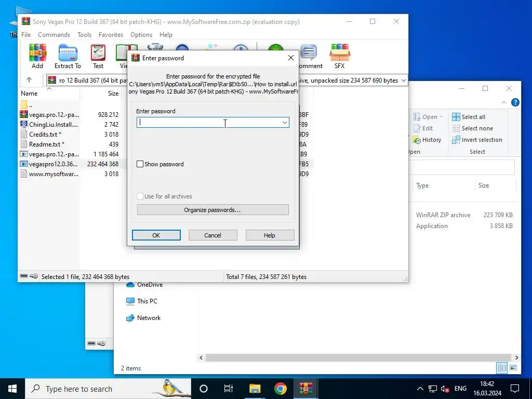Select the Application 3 858 KB row

tap(464, 226)
